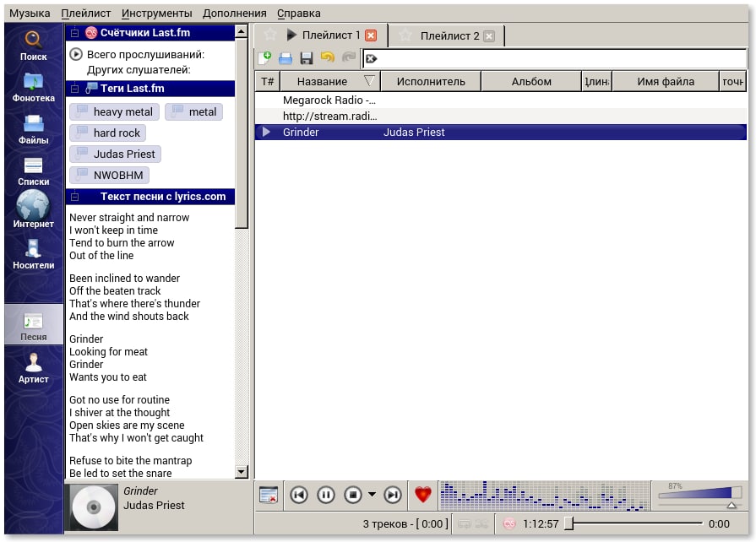Viewport: 756px width, 542px height.
Task: Click the metal tag
Action: coord(193,111)
